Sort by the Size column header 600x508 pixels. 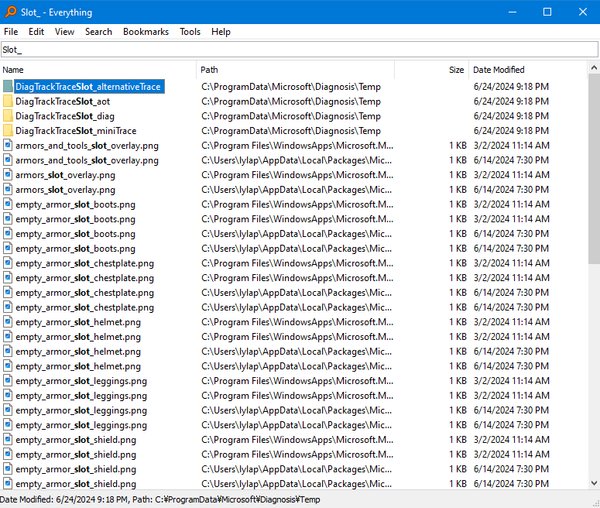455,70
